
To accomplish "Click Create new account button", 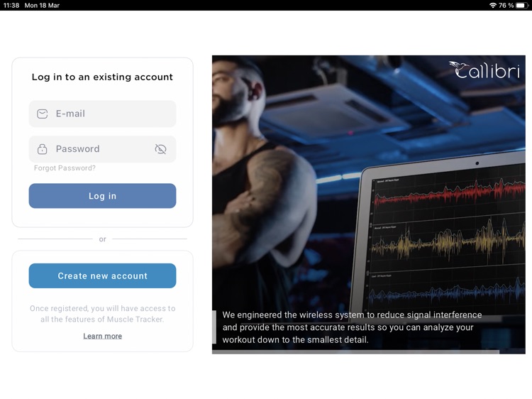I will click(102, 275).
